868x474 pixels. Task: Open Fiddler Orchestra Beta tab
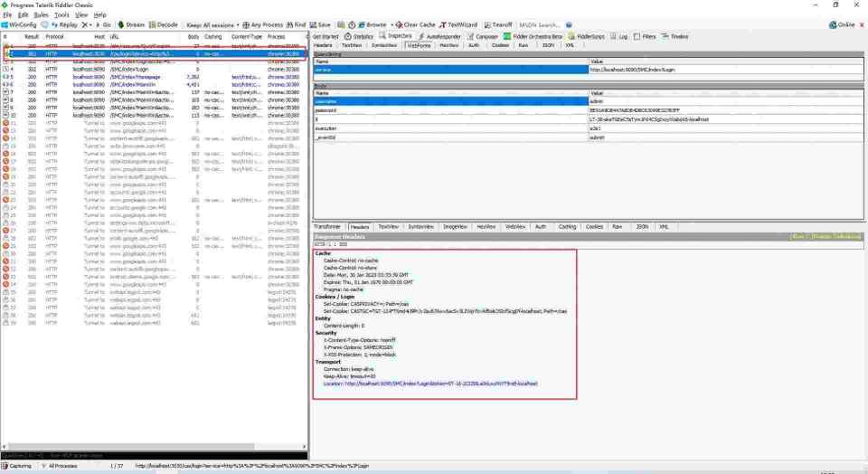click(533, 36)
